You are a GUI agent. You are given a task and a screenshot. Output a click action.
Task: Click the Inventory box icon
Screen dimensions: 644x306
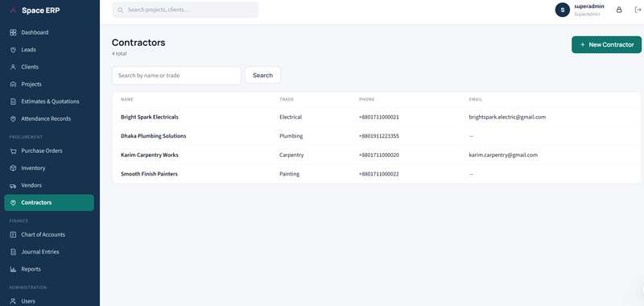click(x=13, y=168)
